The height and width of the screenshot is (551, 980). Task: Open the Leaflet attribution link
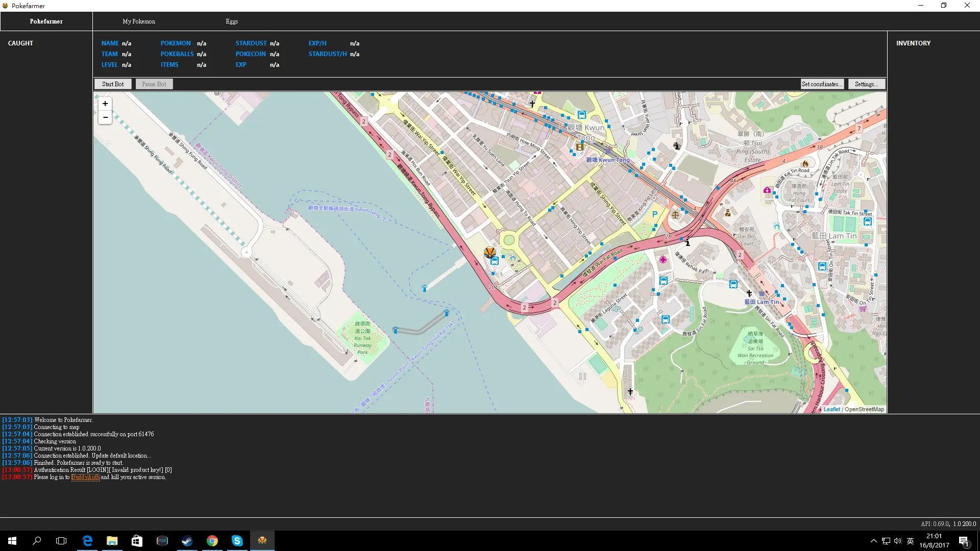click(831, 409)
